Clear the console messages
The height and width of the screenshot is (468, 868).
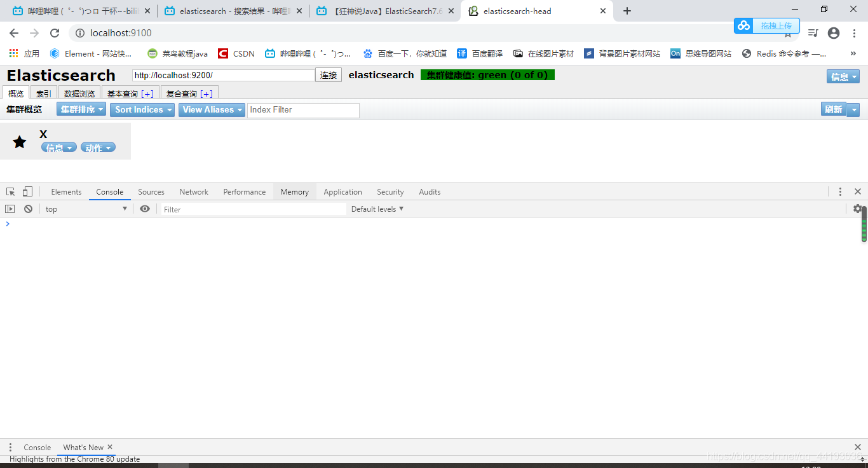click(28, 209)
